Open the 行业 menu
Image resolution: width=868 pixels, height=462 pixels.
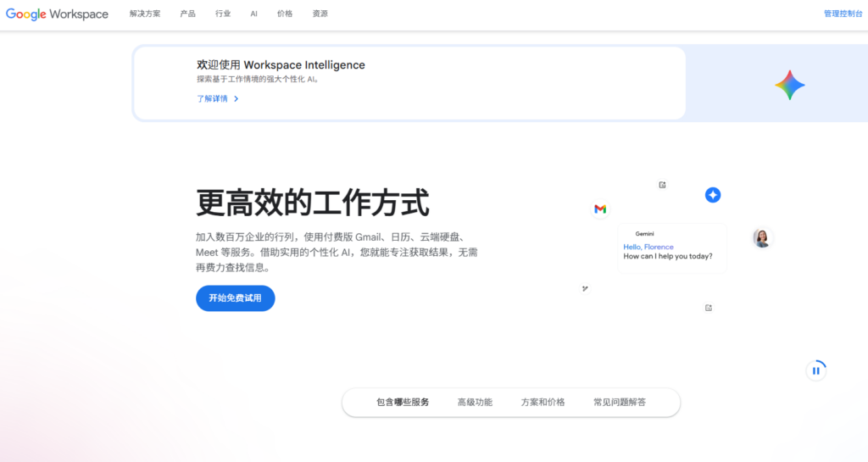tap(223, 14)
